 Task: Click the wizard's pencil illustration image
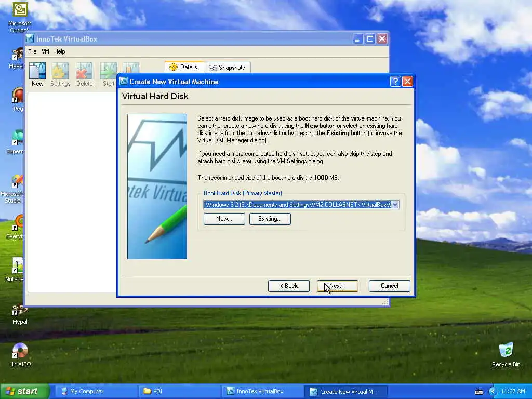[x=157, y=187]
